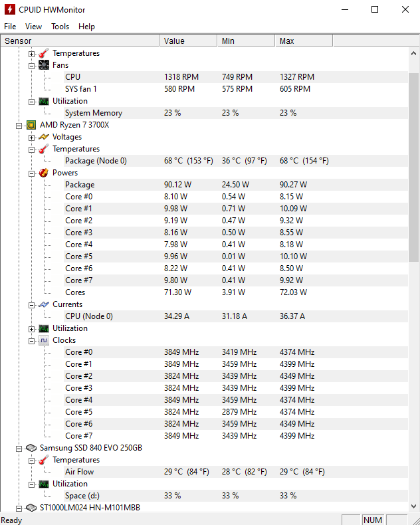Click the thermometer icon under AMD Ryzen

pyautogui.click(x=44, y=149)
